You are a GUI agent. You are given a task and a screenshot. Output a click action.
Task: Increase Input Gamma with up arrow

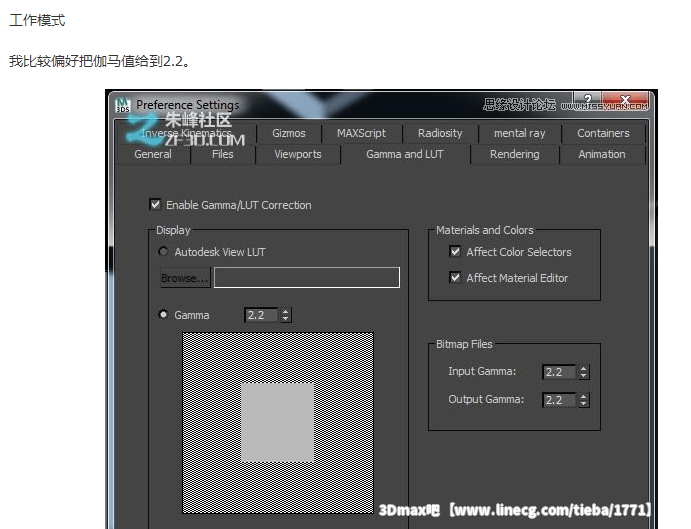[x=583, y=368]
